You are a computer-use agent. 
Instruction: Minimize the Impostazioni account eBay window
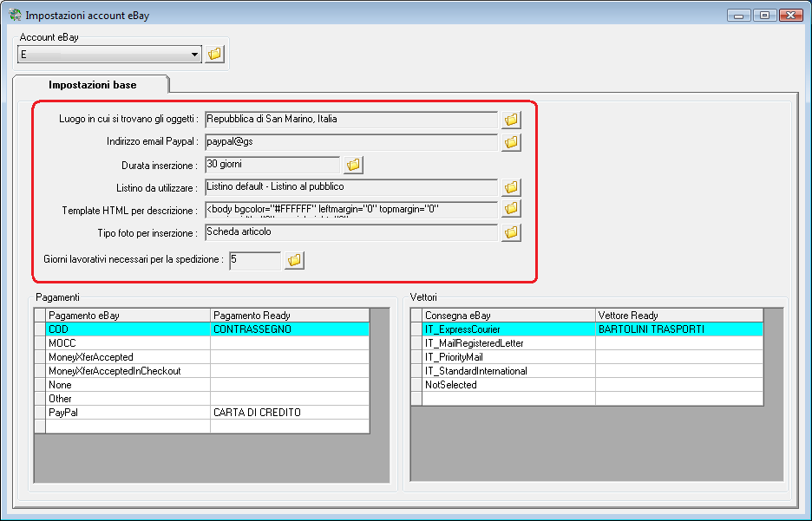[x=739, y=16]
